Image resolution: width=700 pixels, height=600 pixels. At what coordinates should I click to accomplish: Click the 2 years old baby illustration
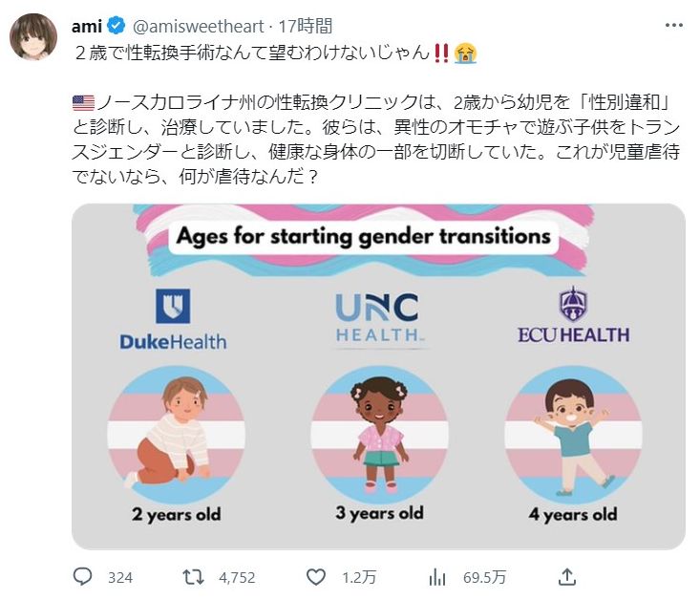[x=172, y=430]
